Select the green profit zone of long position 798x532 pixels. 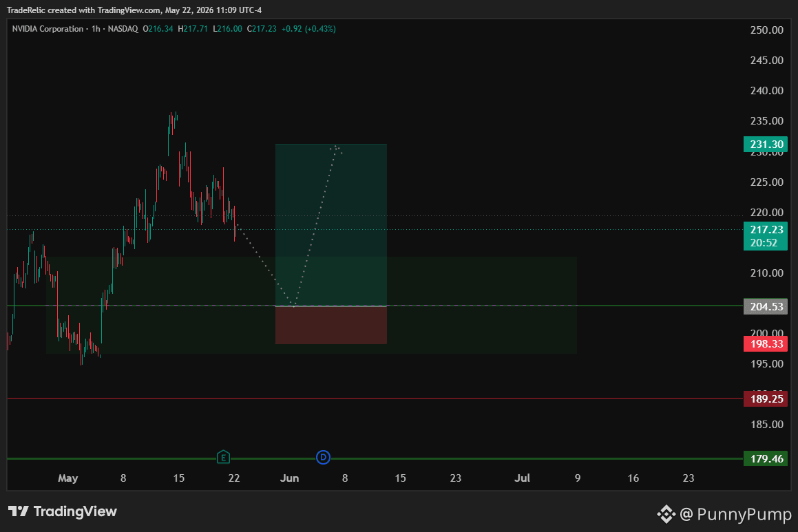tap(330, 225)
